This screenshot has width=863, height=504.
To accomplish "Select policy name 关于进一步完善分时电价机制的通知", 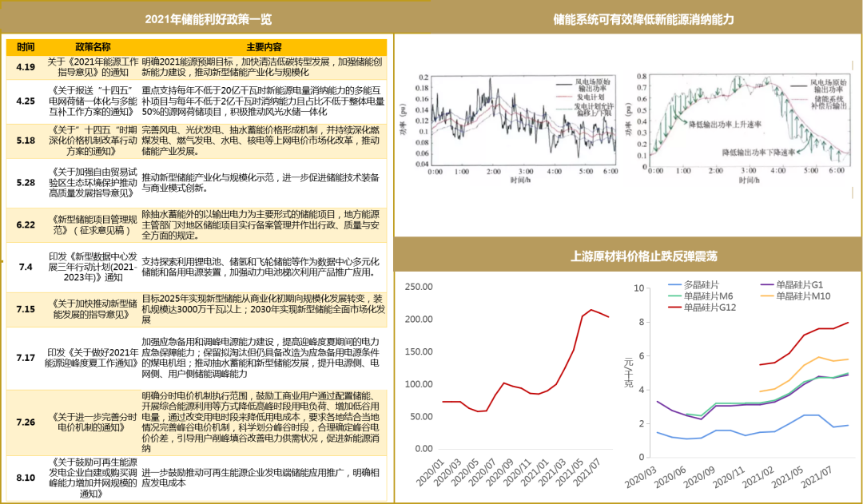I will (x=93, y=422).
